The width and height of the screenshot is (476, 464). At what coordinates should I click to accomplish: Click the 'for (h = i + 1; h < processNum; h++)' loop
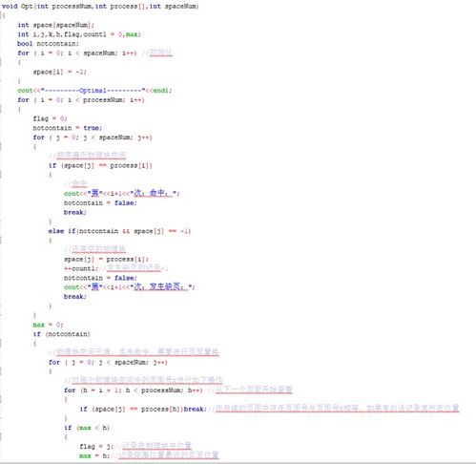pyautogui.click(x=133, y=390)
